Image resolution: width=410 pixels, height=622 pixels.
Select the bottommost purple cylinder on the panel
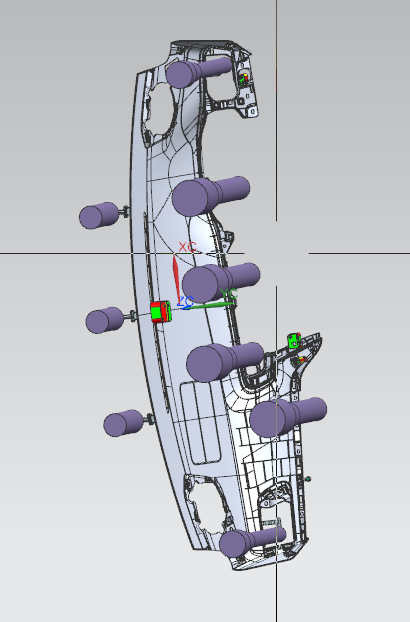click(x=252, y=541)
